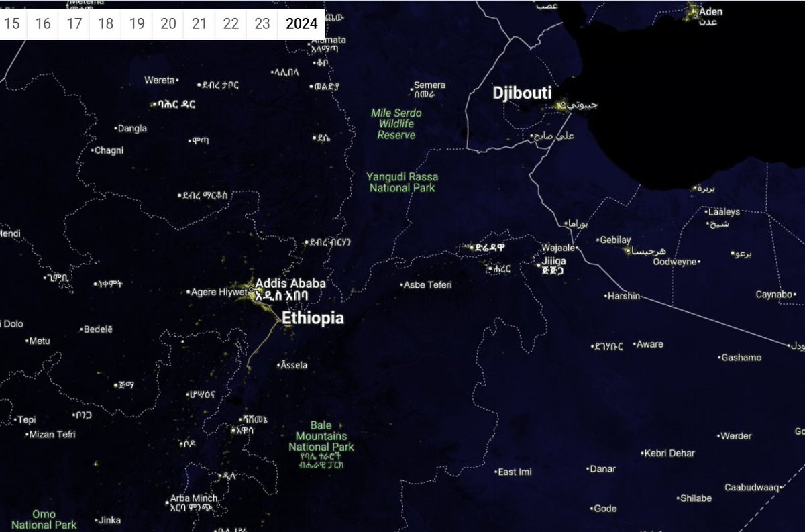Click the Ethiopia country label
The height and width of the screenshot is (532, 805).
[x=313, y=318]
